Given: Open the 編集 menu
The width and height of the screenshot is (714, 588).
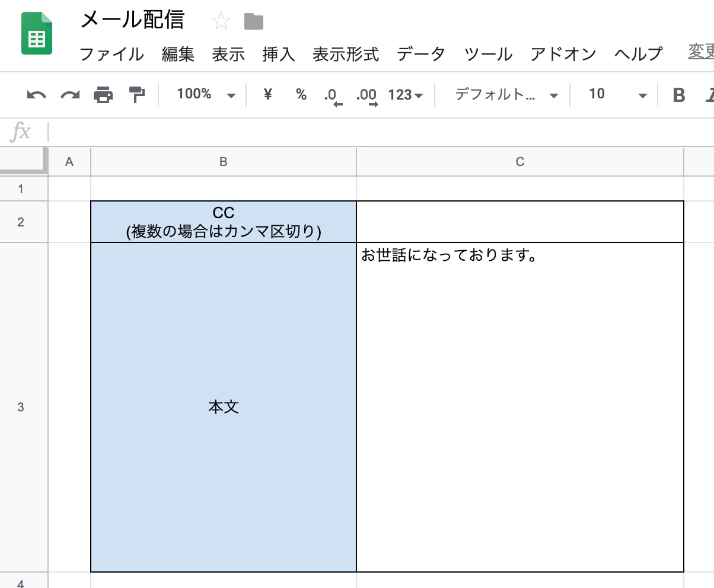Looking at the screenshot, I should point(178,55).
